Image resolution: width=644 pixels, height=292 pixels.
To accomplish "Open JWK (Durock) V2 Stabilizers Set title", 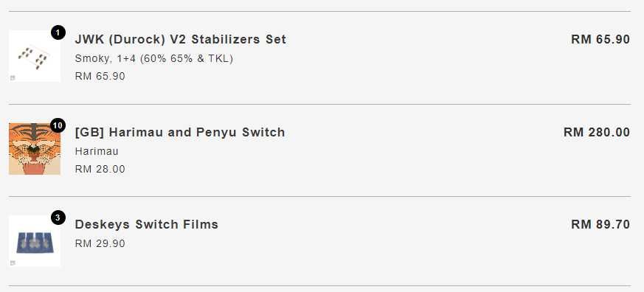I will (x=180, y=39).
